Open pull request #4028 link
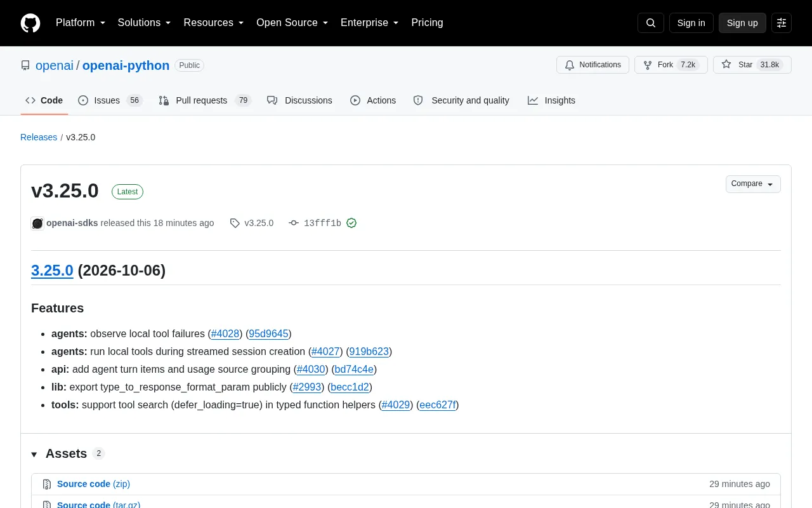This screenshot has height=508, width=812. click(225, 333)
